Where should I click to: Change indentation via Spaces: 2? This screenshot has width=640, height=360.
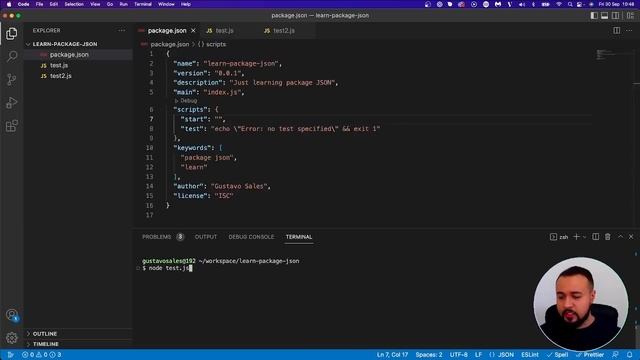pos(429,355)
